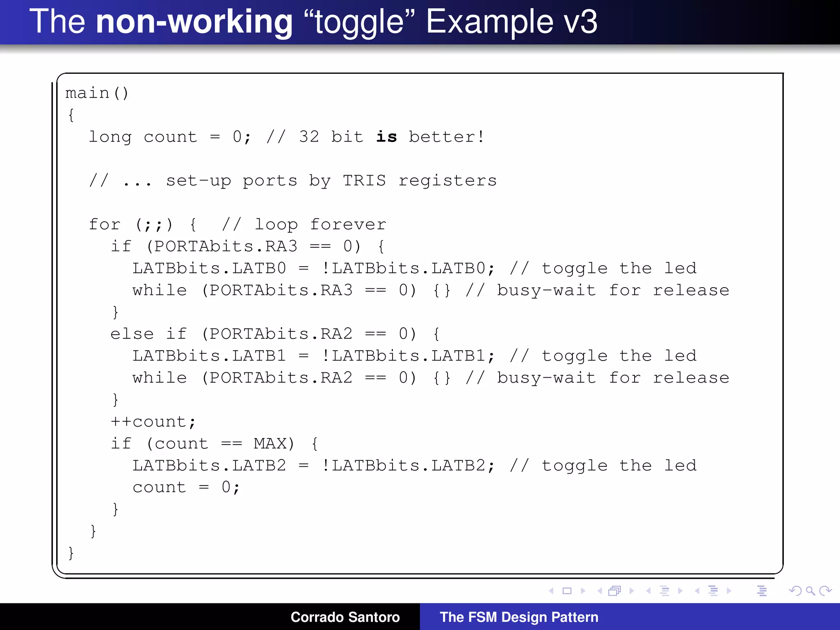Click the curved forward arrow icon right of the magnifier
The height and width of the screenshot is (630, 840).
[x=825, y=591]
